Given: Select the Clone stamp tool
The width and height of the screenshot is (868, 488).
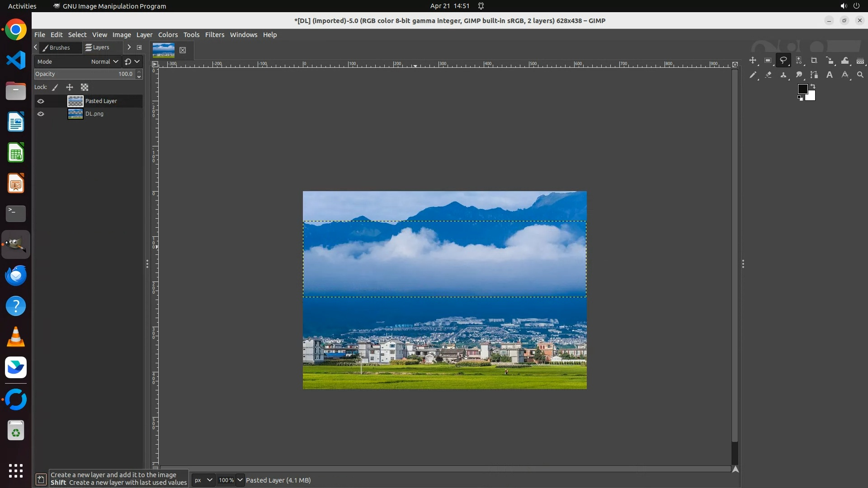Looking at the screenshot, I should tap(783, 75).
